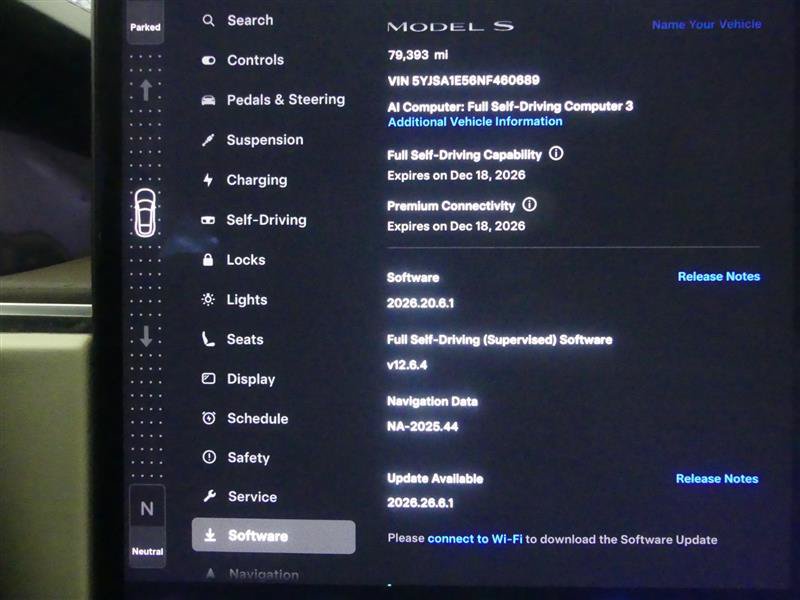800x600 pixels.
Task: Click the Charging lightning bolt icon
Action: (208, 180)
